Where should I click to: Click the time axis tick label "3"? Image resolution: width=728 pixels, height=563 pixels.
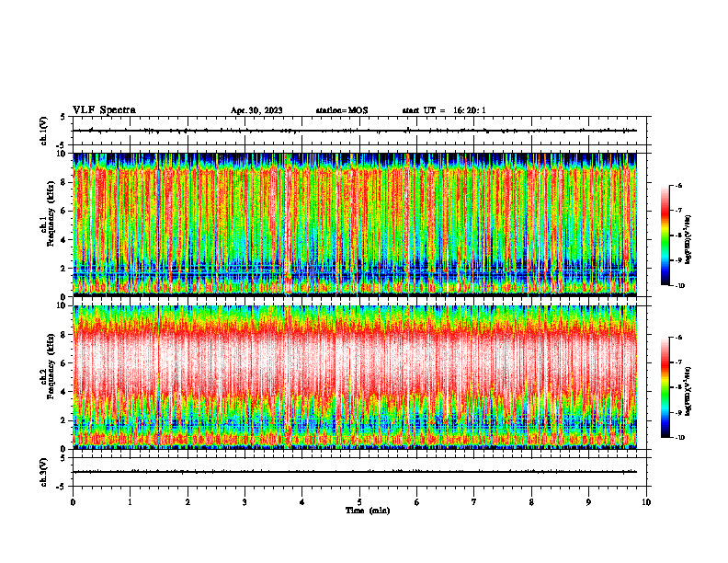click(245, 502)
